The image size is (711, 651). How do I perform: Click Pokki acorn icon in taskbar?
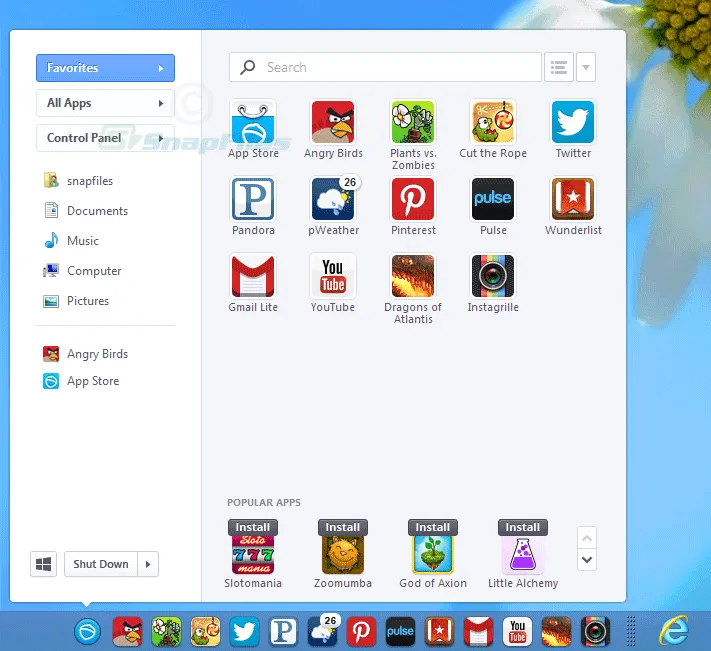(x=87, y=631)
